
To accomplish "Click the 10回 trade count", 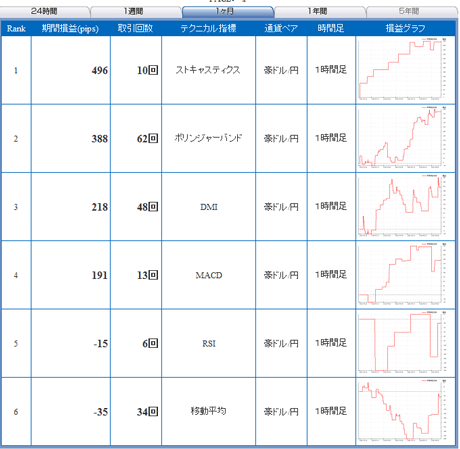I will (x=148, y=70).
